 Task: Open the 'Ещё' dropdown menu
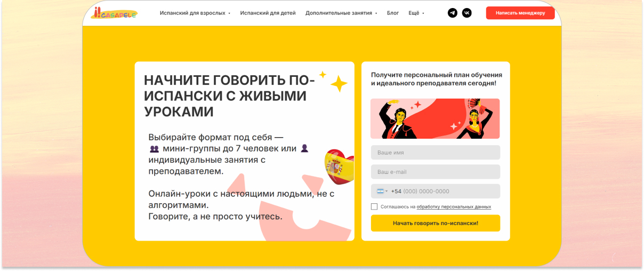click(416, 13)
